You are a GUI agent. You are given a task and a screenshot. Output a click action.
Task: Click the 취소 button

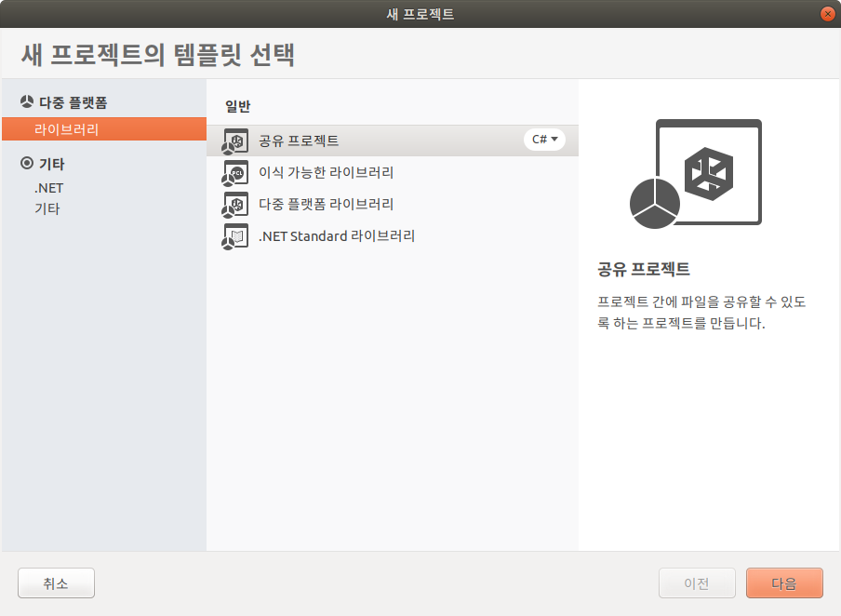coord(57,583)
